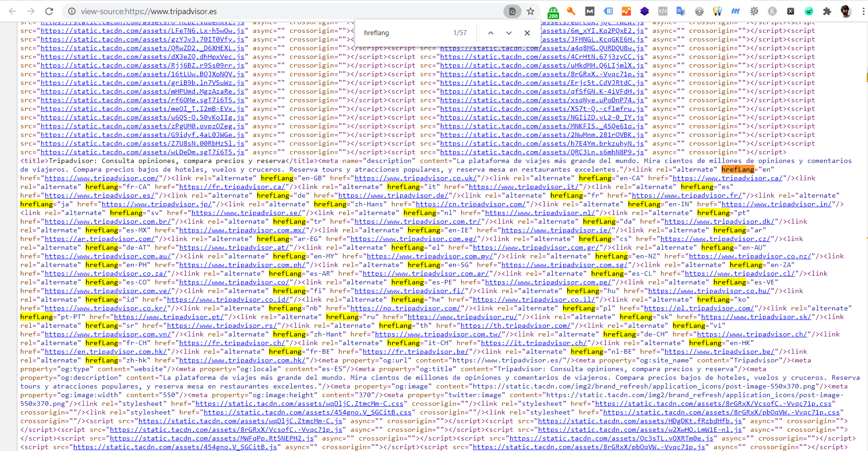This screenshot has width=868, height=451.
Task: Open the purple layers extension icon
Action: pyautogui.click(x=644, y=11)
